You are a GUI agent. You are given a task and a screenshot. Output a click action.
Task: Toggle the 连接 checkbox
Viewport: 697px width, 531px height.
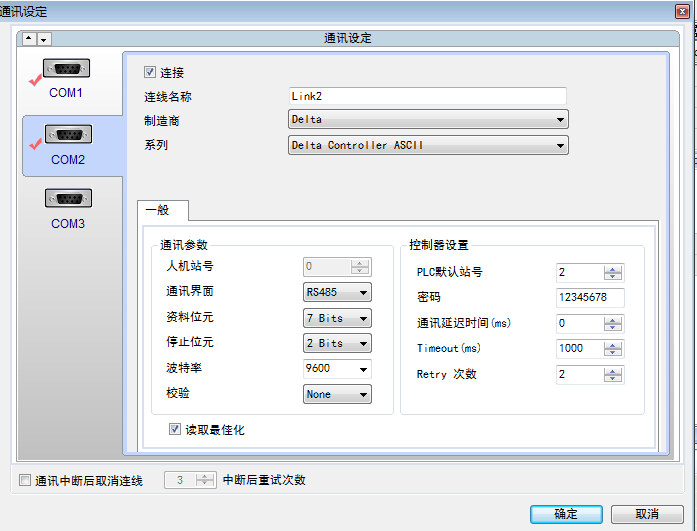[150, 72]
